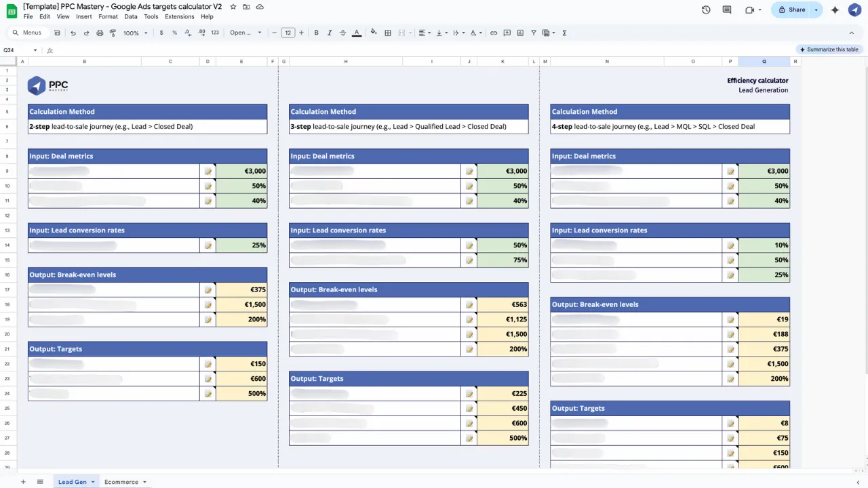Open the fill color picker
The height and width of the screenshot is (488, 868).
(x=373, y=33)
